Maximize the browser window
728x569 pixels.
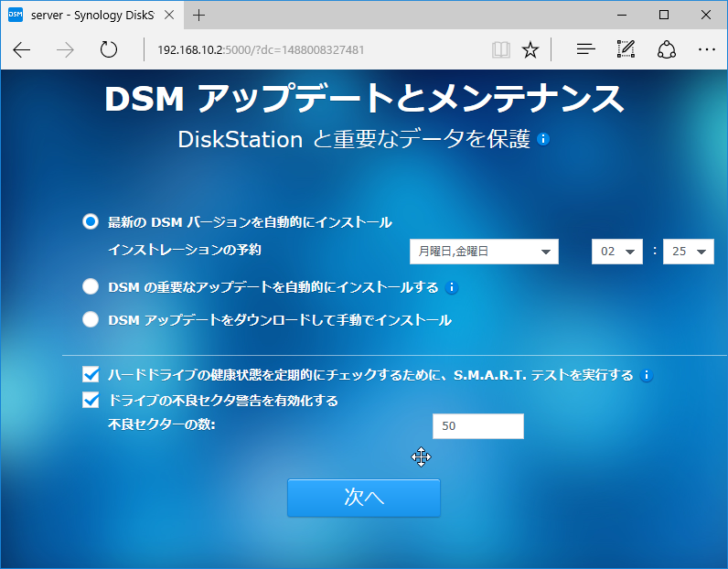coord(664,15)
